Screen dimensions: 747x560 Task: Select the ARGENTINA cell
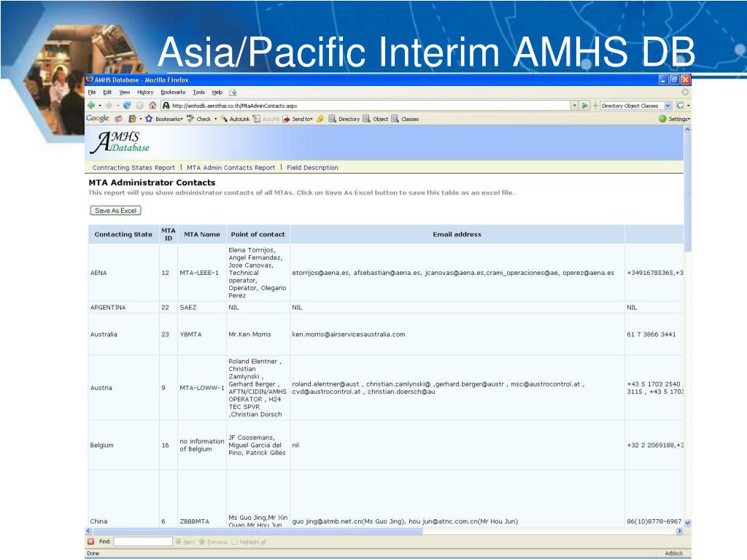[x=123, y=308]
